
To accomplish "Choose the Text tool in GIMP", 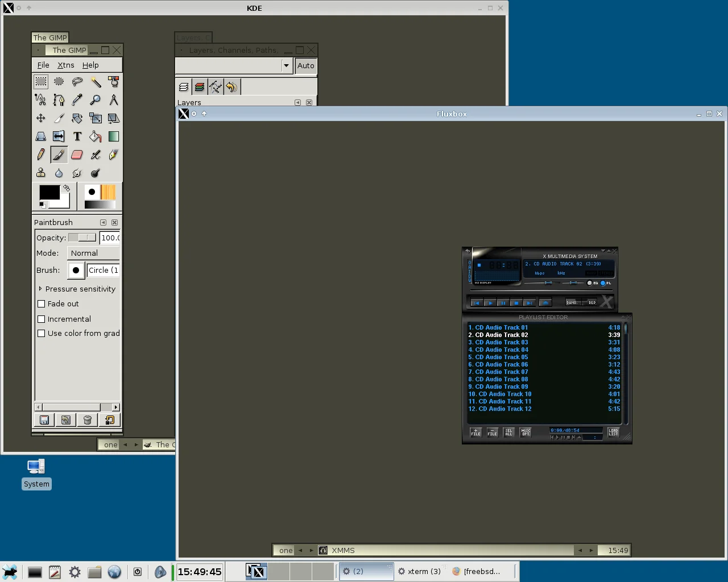I will click(77, 136).
